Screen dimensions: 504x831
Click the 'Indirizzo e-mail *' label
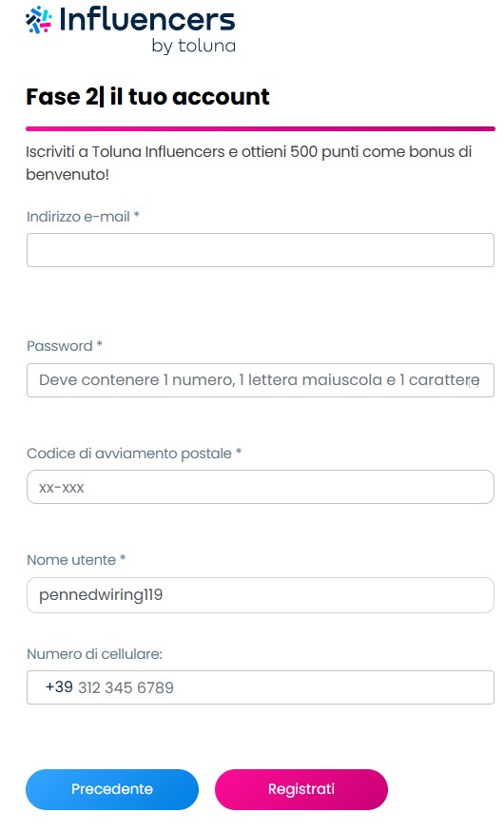click(83, 216)
